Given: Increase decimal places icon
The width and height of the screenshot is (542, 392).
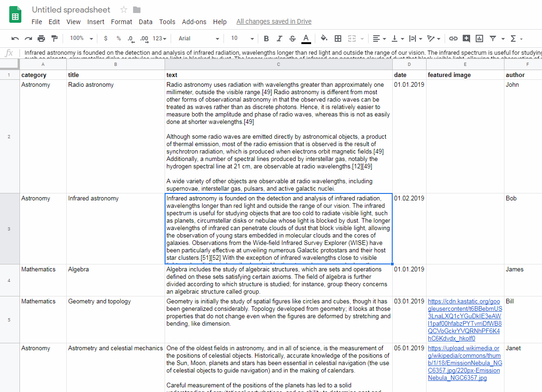Looking at the screenshot, I should click(x=144, y=39).
